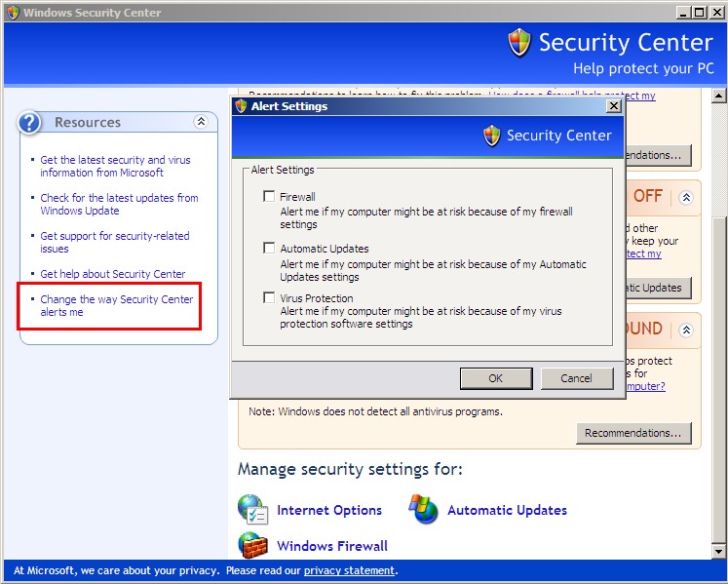Maximize the Windows Security Center window

coord(699,12)
